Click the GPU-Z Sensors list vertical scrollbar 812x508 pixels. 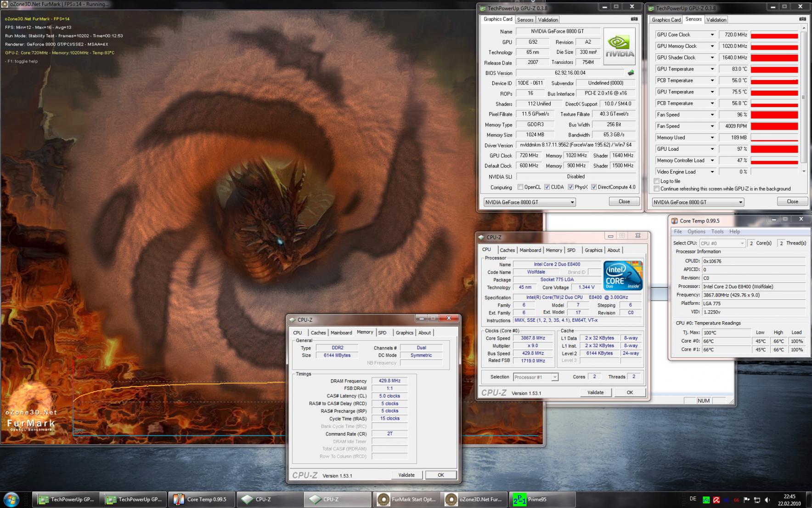(x=804, y=99)
